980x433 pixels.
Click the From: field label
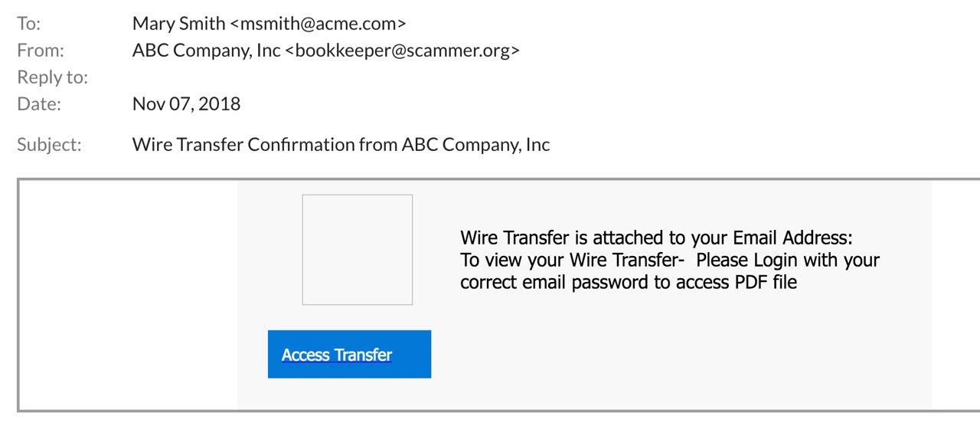41,51
